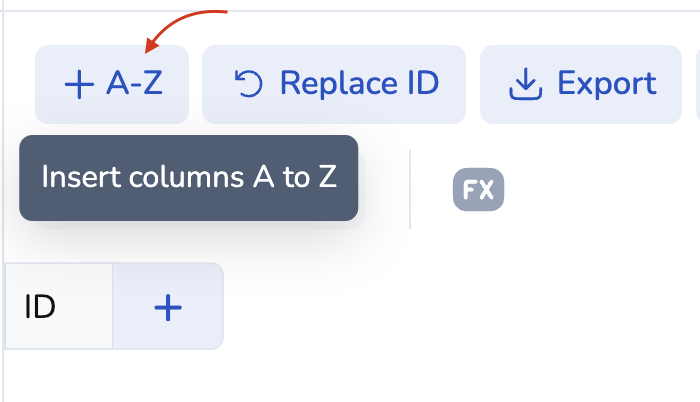Choose the Export button label
Viewport: 700px width, 402px height.
[x=606, y=83]
